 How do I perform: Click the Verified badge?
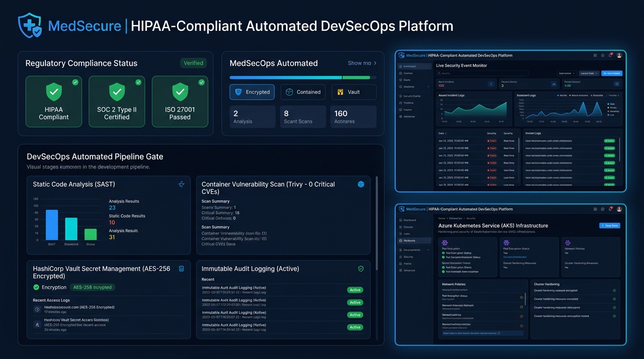[193, 63]
